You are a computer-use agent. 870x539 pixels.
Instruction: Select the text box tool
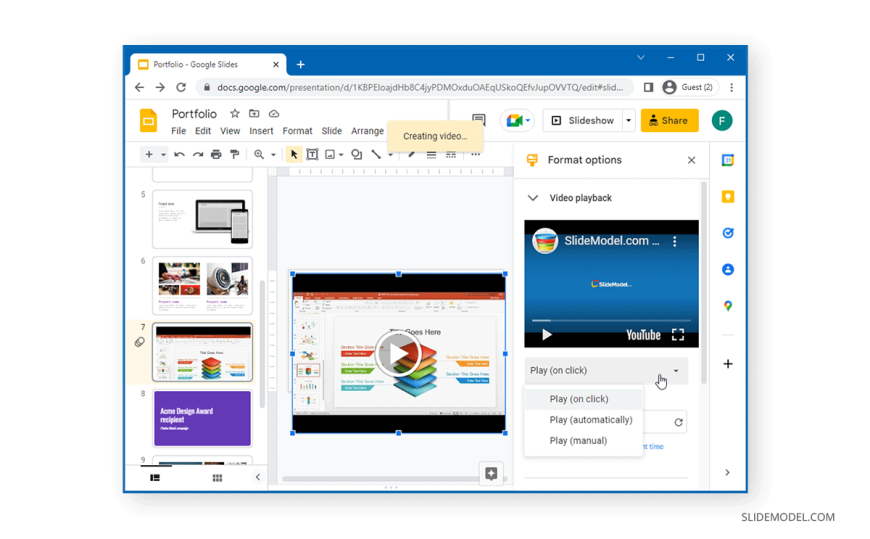coord(312,154)
